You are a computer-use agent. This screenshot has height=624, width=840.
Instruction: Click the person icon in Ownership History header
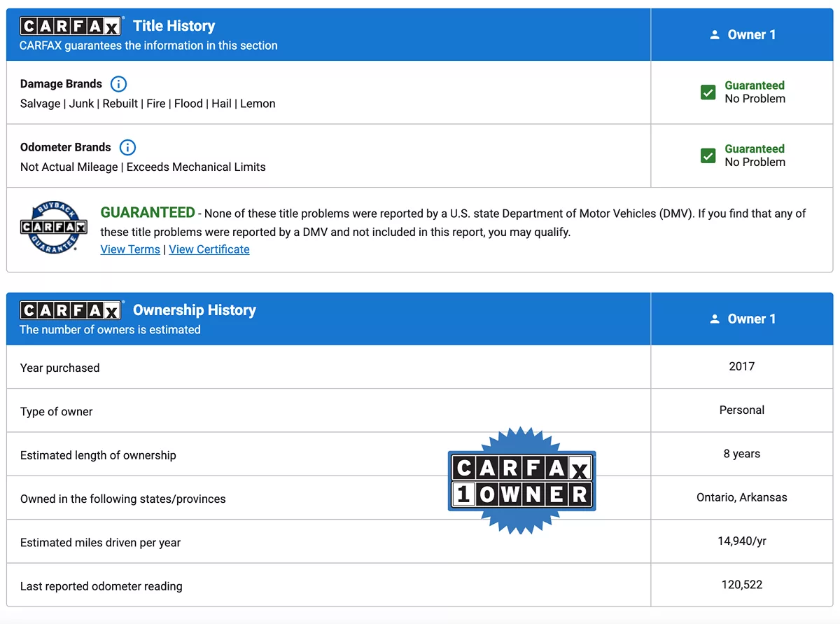[715, 319]
